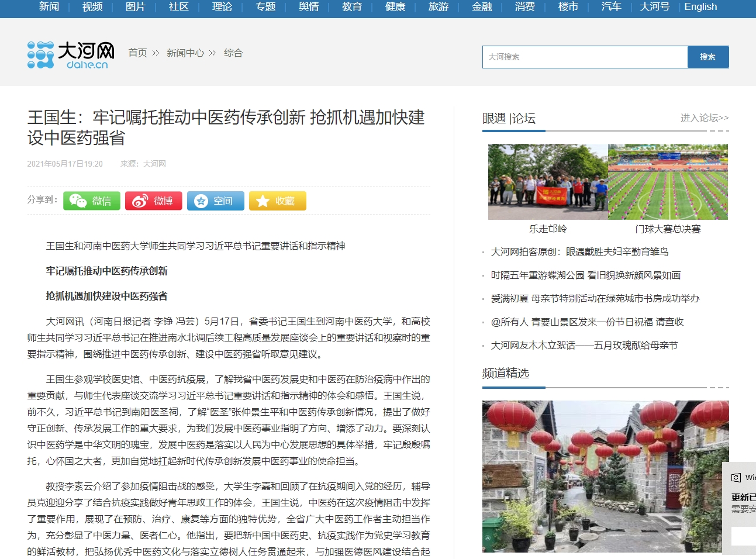Screen dimensions: 756x559
Task: Share to QQ Zone (空间)
Action: click(x=215, y=201)
